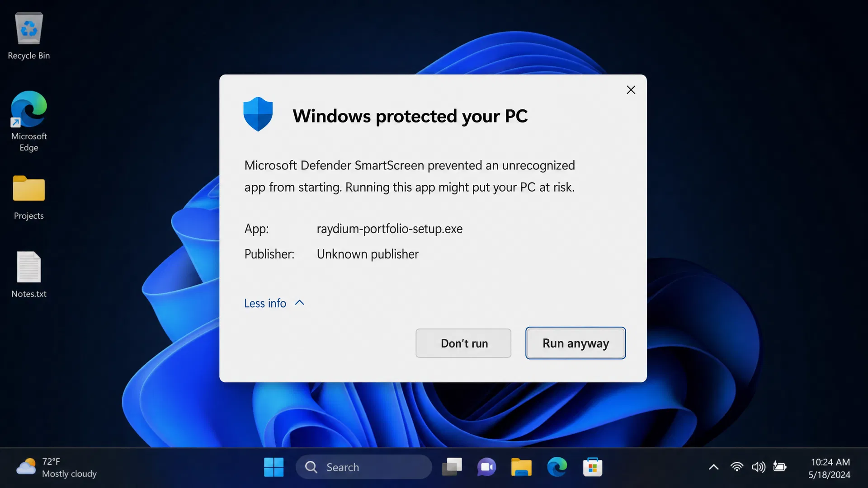Screen dimensions: 868x488
Task: Open the Windows Start menu
Action: (x=274, y=467)
